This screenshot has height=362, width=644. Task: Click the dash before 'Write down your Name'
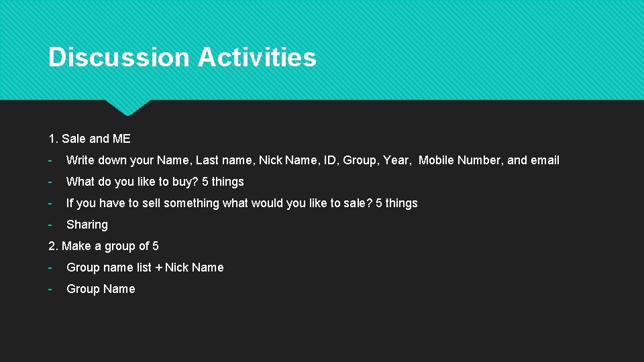pos(50,160)
